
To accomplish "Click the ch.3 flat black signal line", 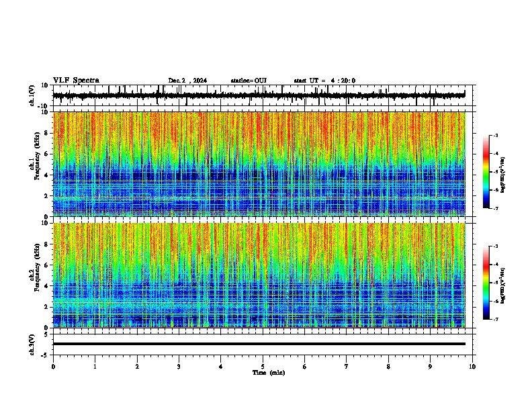I will [259, 344].
